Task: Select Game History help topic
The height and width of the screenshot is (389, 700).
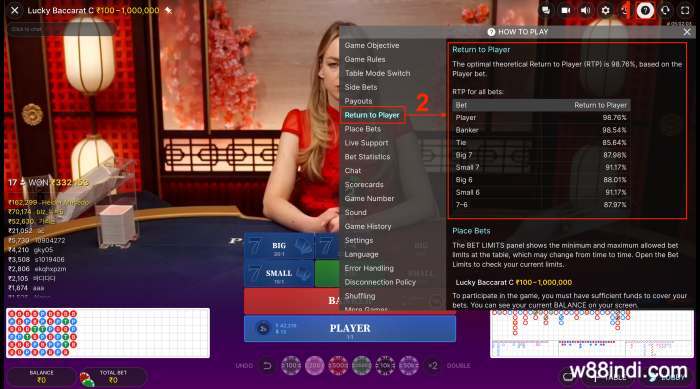Action: pos(368,226)
